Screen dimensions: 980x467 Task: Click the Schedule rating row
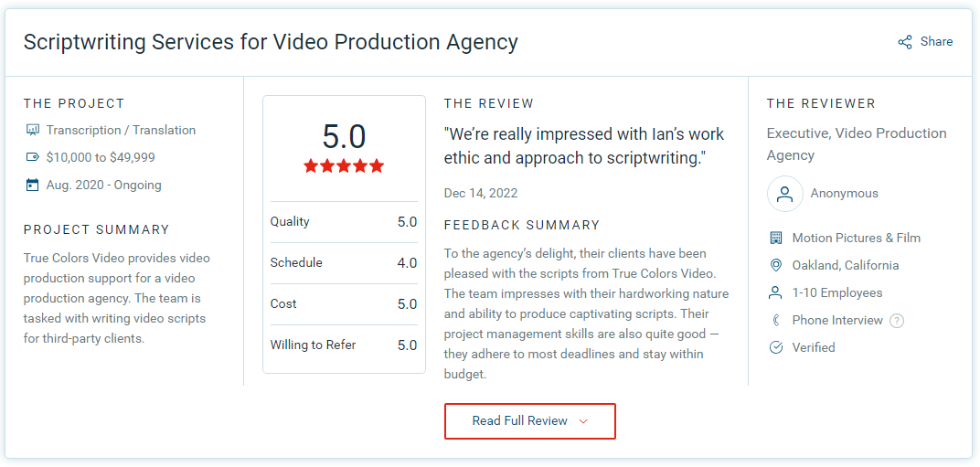(x=344, y=263)
